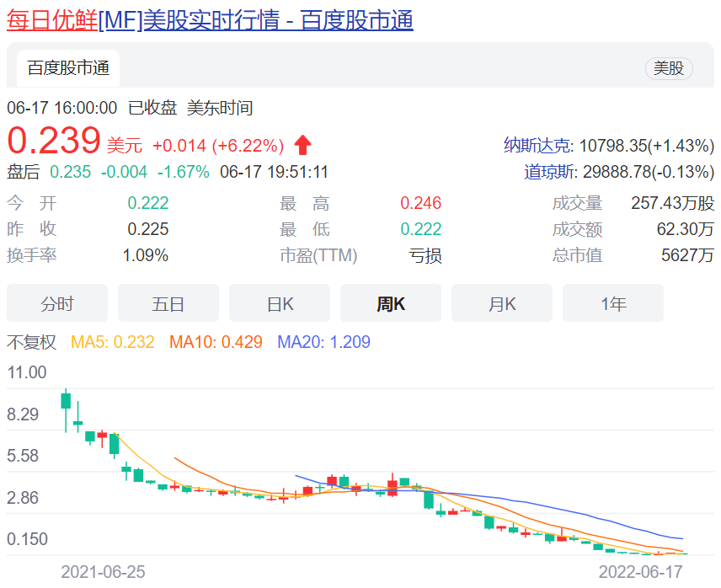Switch chart to 日K view

(280, 303)
